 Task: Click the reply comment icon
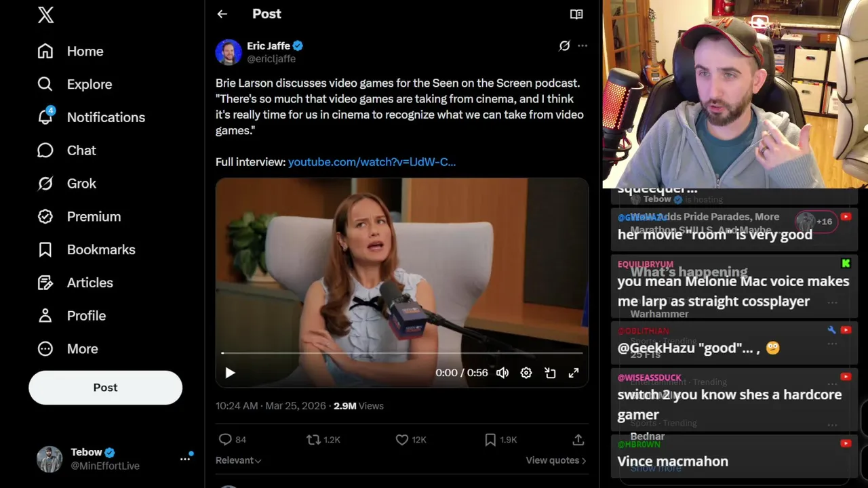(x=226, y=440)
